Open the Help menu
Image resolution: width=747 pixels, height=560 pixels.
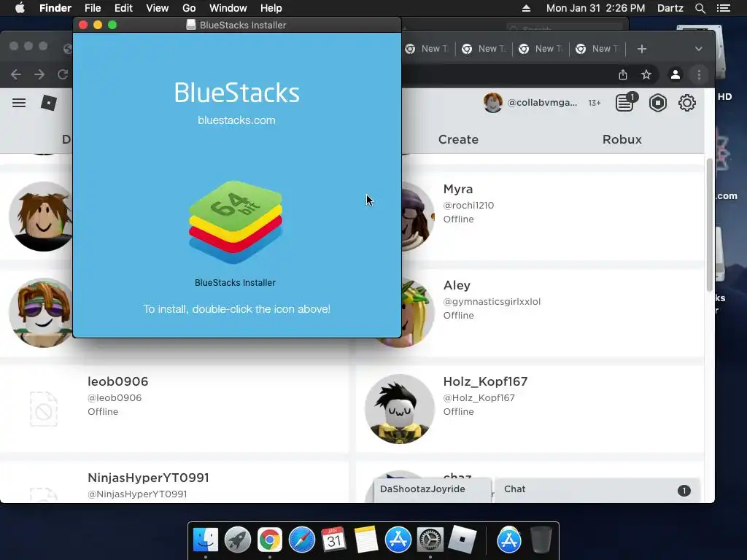(271, 8)
